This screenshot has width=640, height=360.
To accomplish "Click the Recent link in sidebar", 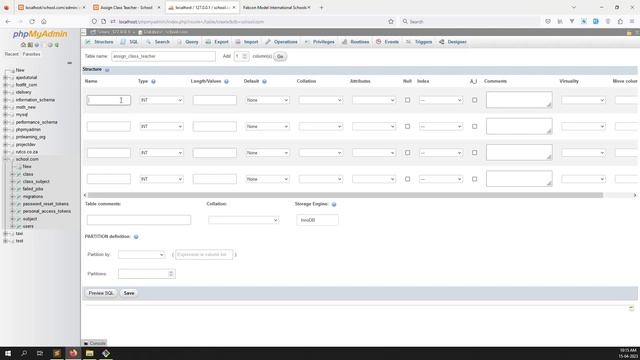I will pos(11,54).
